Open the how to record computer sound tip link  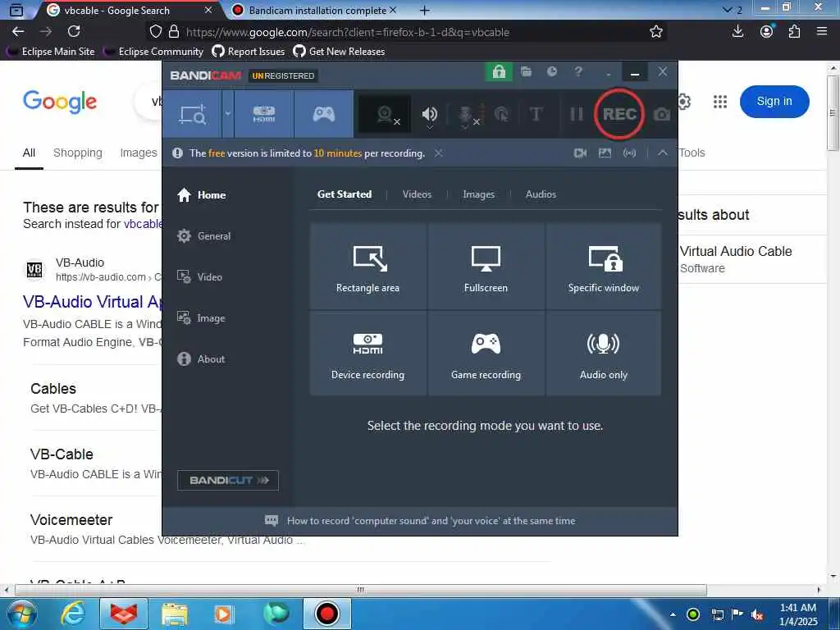coord(431,521)
